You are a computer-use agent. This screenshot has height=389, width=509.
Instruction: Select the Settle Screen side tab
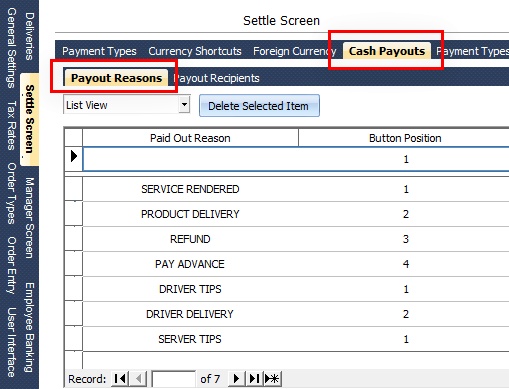click(30, 119)
